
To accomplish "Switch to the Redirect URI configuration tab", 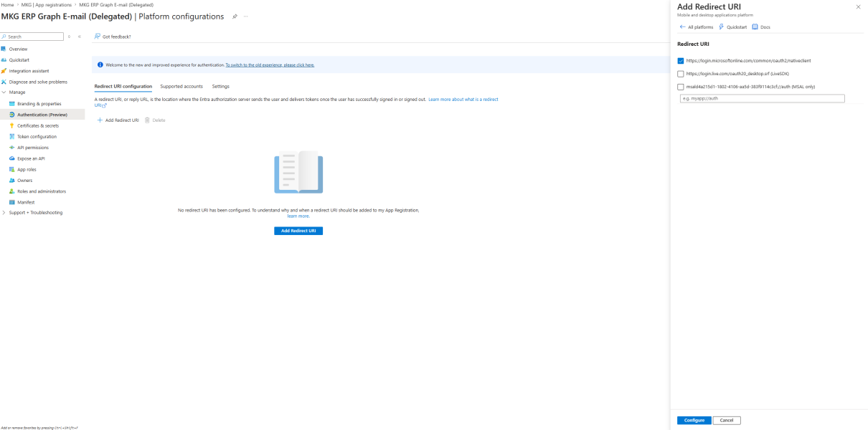I will 123,86.
